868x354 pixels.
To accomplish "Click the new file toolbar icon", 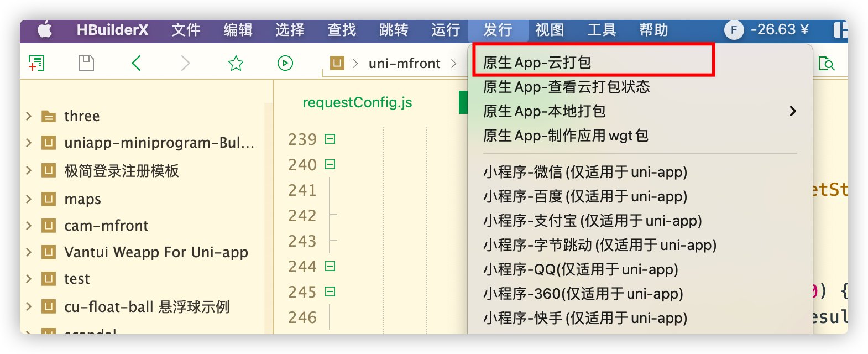I will pos(36,63).
